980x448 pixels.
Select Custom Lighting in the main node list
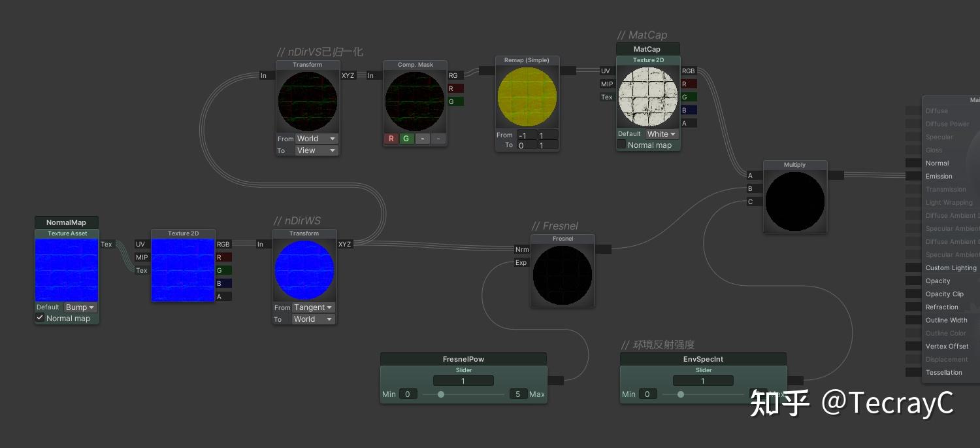[x=951, y=267]
